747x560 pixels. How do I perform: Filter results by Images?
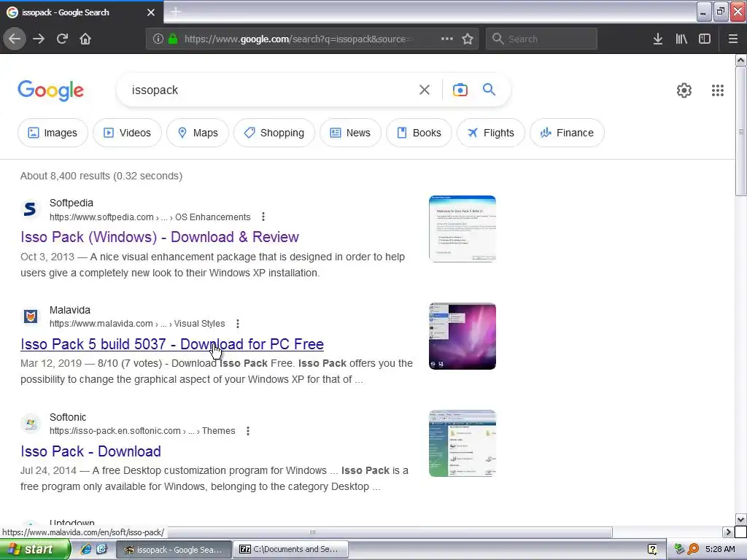53,133
